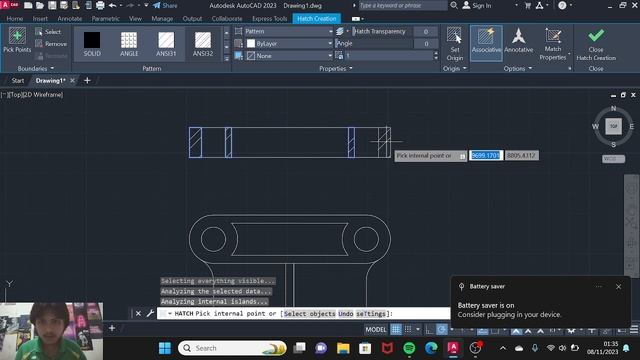Open the Manage ribbon tab

(162, 19)
